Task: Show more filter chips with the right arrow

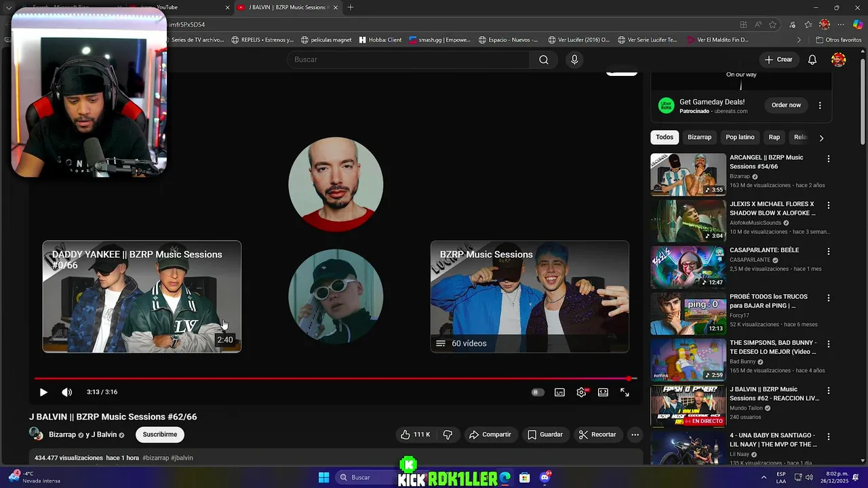Action: click(x=821, y=138)
